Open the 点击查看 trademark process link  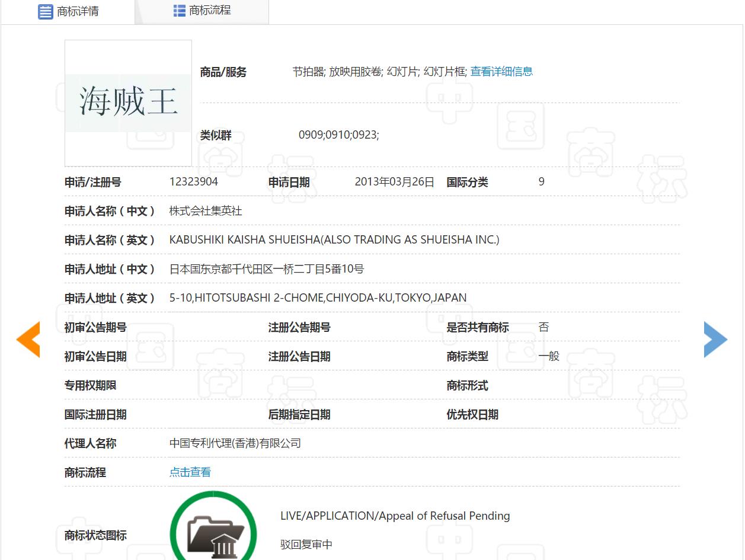click(190, 472)
